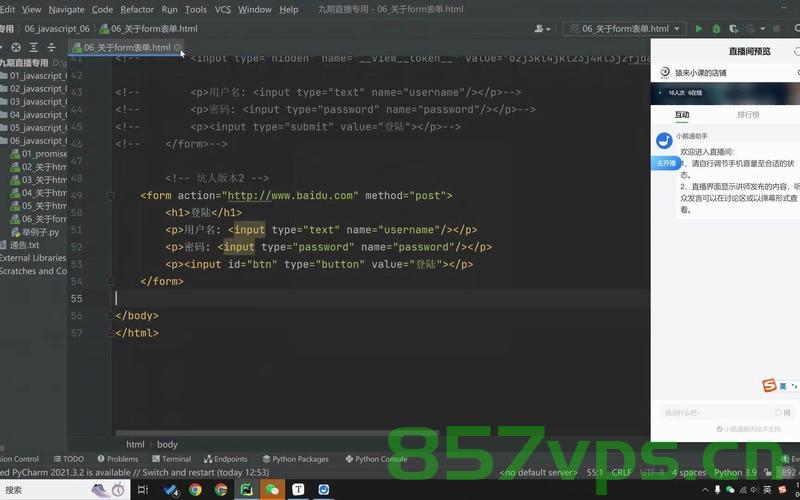
Task: Click no default server status item
Action: (x=538, y=473)
